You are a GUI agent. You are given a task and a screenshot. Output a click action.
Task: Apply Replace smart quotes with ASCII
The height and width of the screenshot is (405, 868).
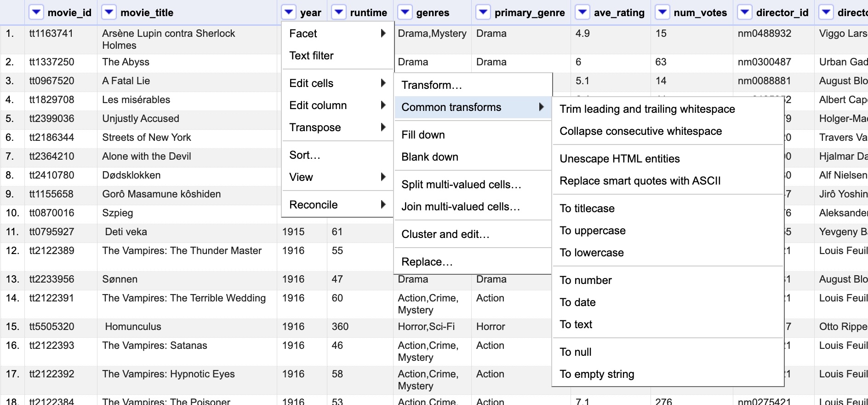[x=668, y=181]
